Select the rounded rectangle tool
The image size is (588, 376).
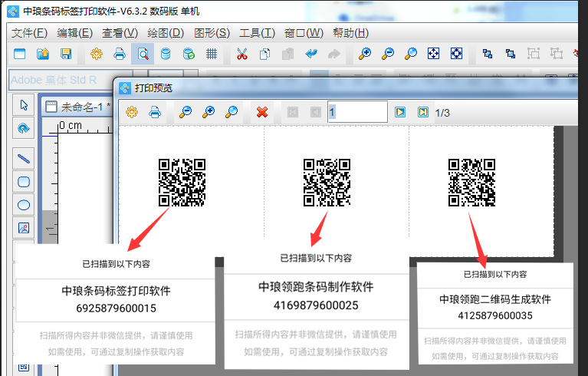coord(24,182)
